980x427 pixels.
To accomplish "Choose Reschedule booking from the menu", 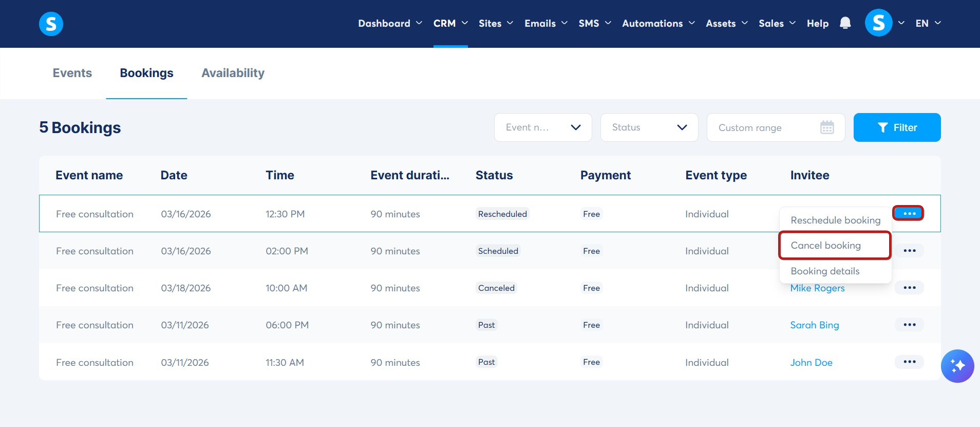I will [x=835, y=220].
